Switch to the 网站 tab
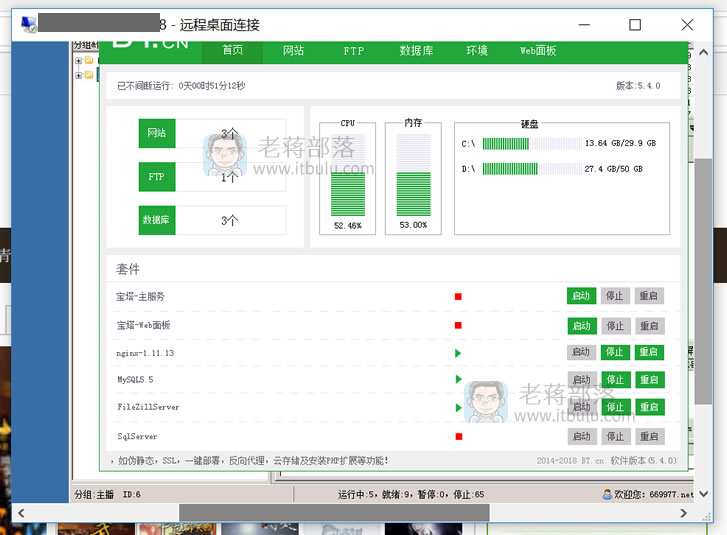727x535 pixels. tap(293, 51)
